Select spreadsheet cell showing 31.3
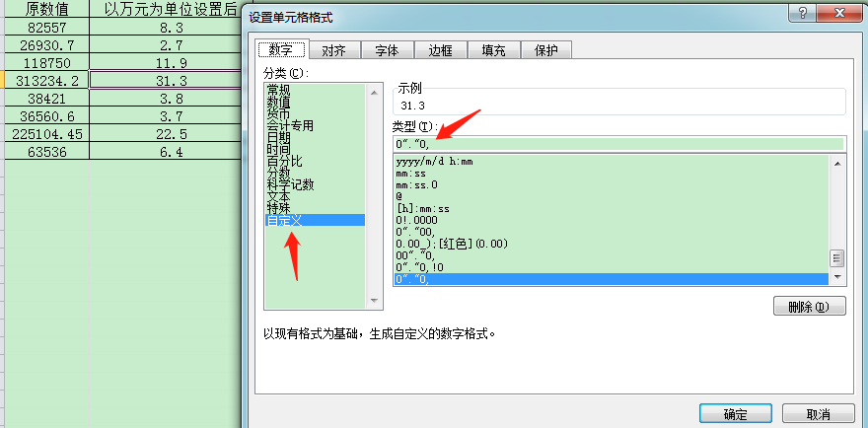This screenshot has width=868, height=428. pos(166,81)
